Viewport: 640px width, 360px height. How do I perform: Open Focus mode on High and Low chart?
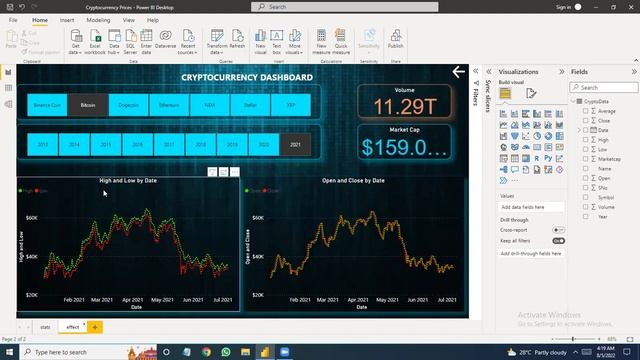pyautogui.click(x=223, y=172)
